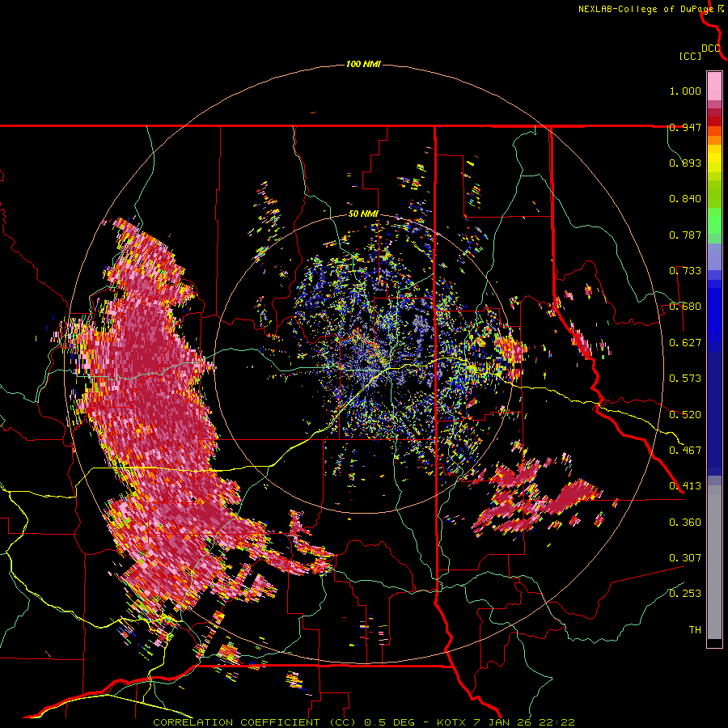Click the 0.733 scale value

click(685, 271)
